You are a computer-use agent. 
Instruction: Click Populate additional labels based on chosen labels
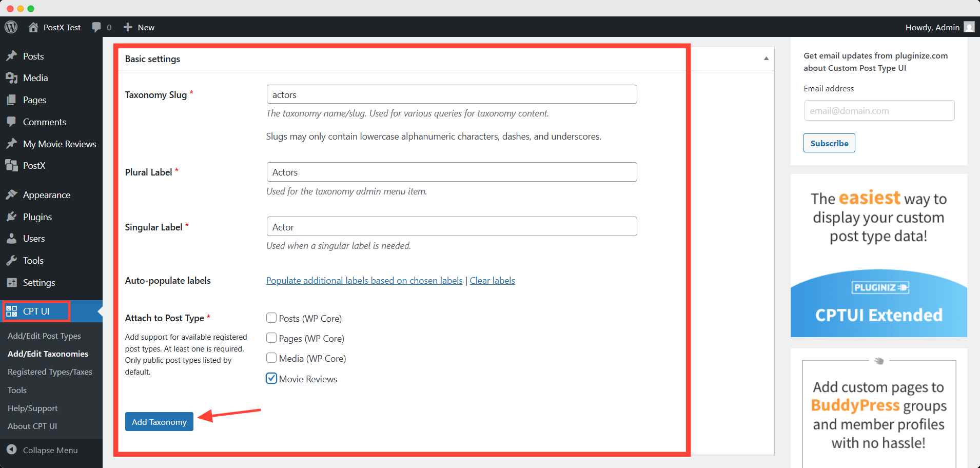point(364,281)
